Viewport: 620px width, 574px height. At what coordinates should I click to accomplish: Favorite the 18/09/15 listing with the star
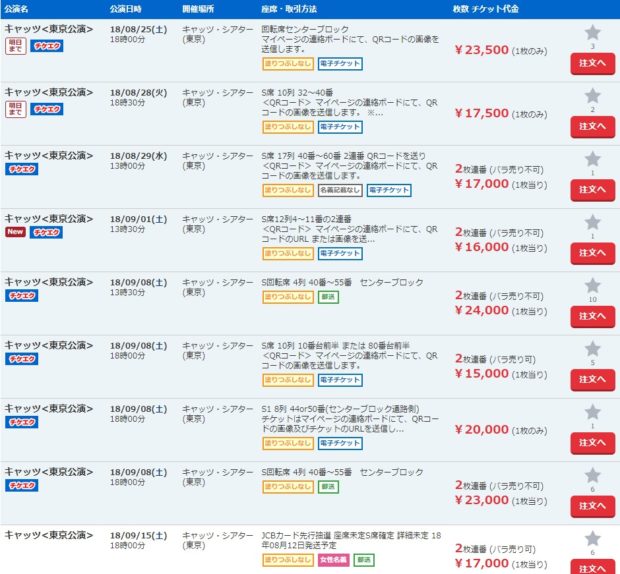click(x=592, y=539)
